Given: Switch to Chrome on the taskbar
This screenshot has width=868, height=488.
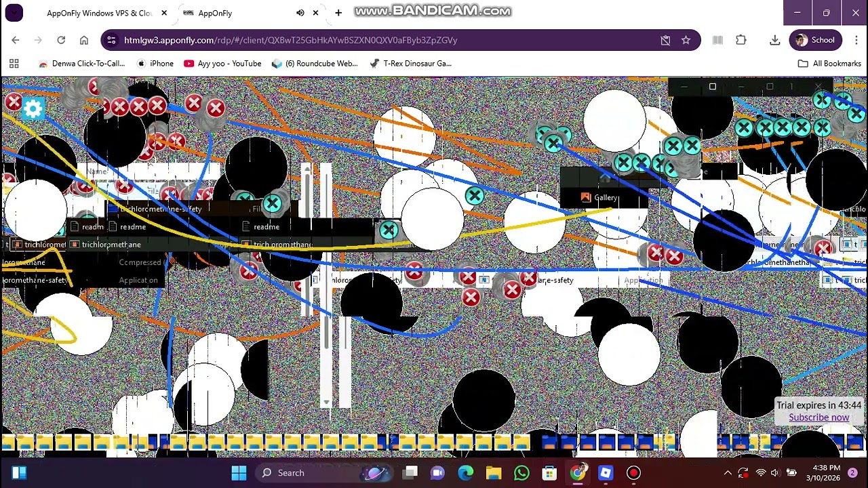Looking at the screenshot, I should click(577, 473).
